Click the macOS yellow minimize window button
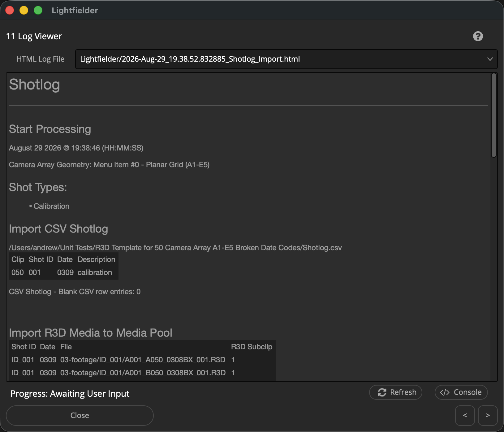 pos(24,10)
